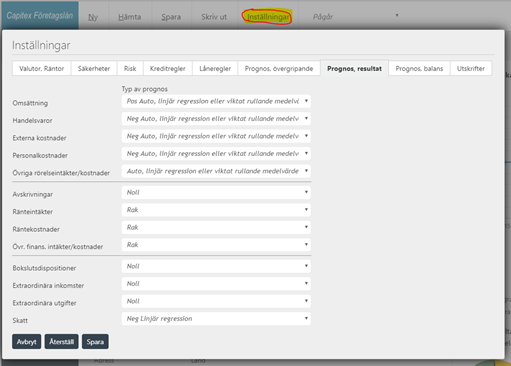Image resolution: width=511 pixels, height=366 pixels.
Task: Switch to the Låneregler tab
Action: [215, 68]
